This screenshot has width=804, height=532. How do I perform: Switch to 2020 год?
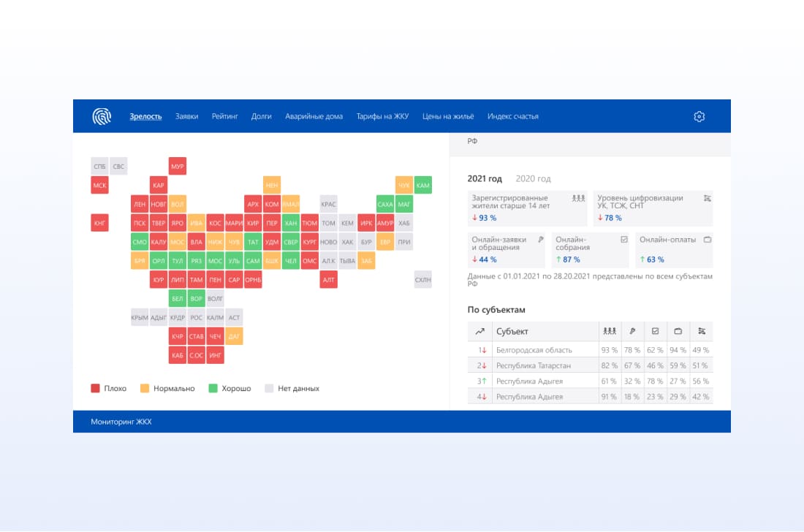coord(533,178)
